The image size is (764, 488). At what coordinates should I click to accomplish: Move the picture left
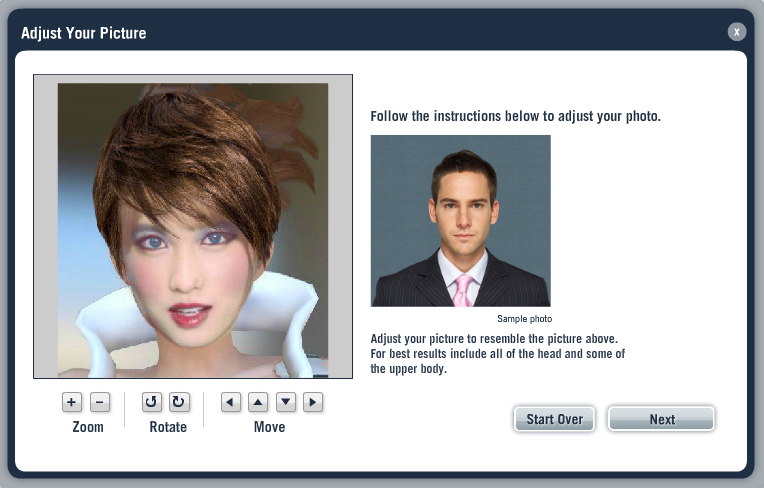click(x=230, y=402)
